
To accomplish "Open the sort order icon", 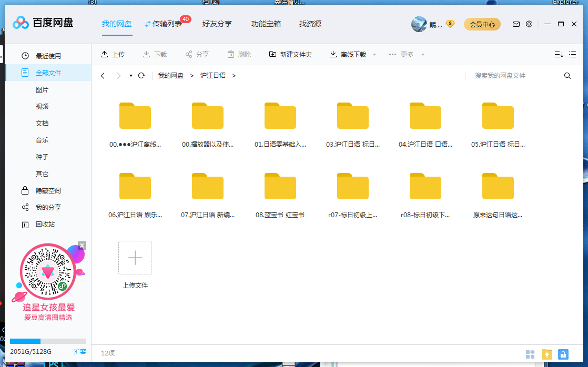I will (559, 54).
